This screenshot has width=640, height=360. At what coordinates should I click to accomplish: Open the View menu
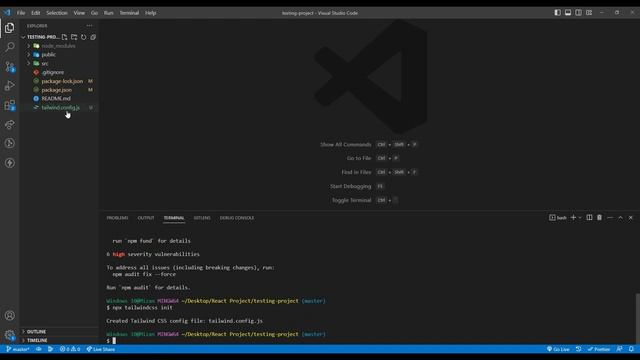tap(79, 13)
